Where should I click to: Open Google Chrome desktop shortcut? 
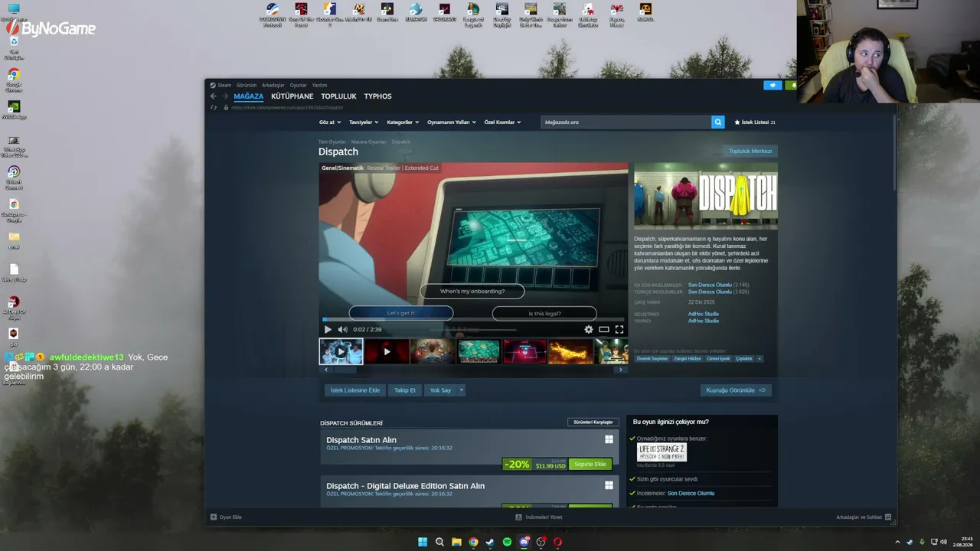click(x=14, y=80)
